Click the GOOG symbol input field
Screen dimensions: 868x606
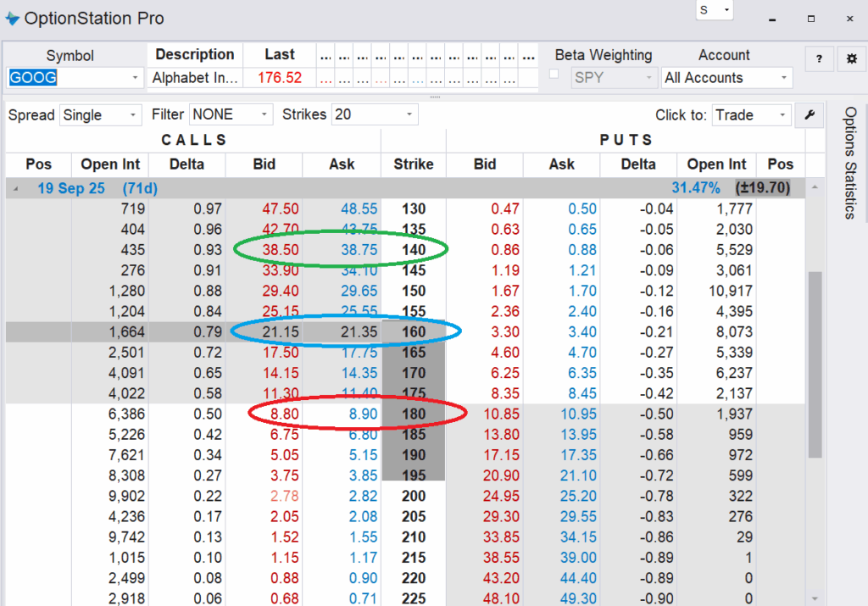point(70,78)
